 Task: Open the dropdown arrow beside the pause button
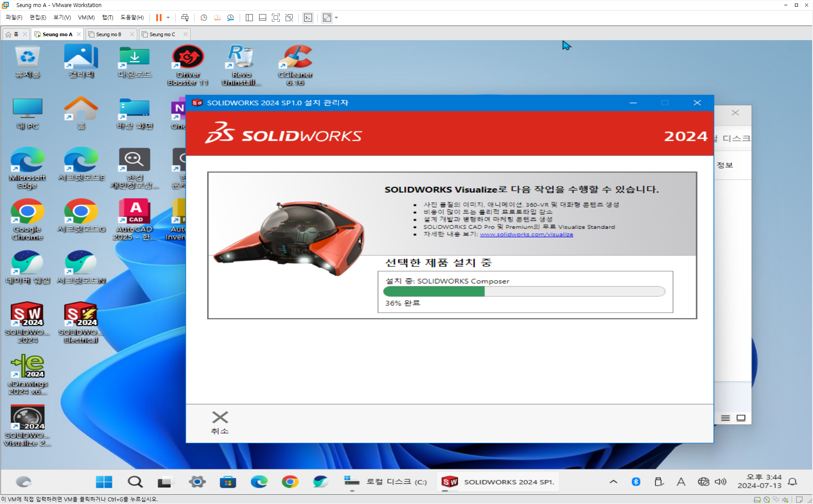(x=168, y=18)
